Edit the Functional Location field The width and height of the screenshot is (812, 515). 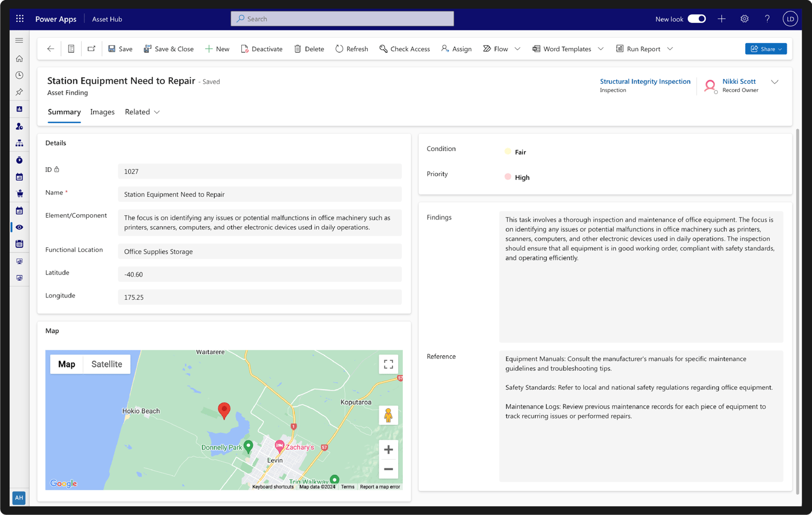click(x=260, y=251)
